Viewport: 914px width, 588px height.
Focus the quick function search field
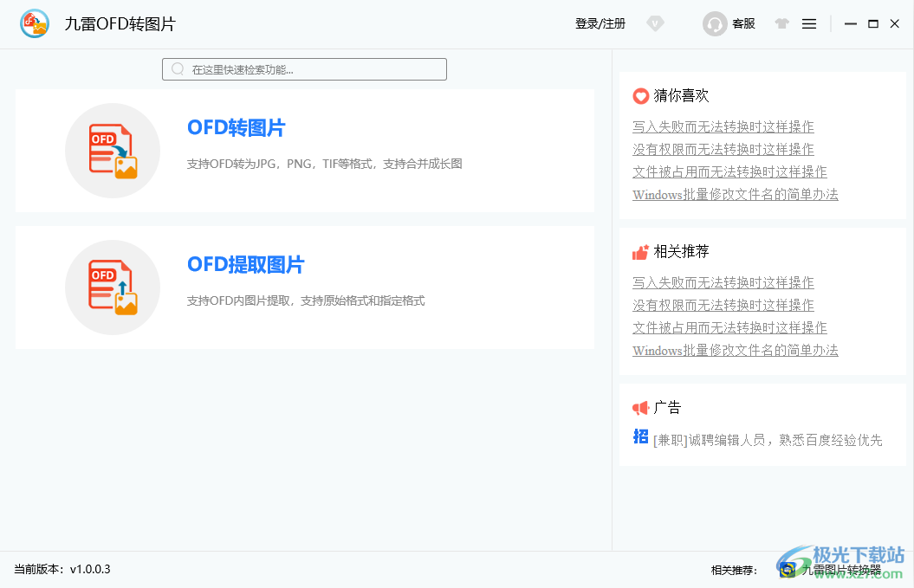[x=304, y=69]
